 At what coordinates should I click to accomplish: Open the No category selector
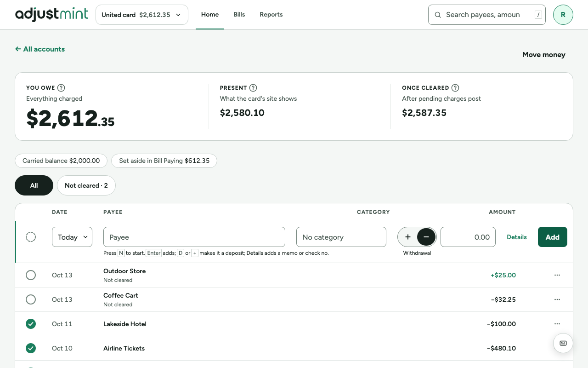341,237
